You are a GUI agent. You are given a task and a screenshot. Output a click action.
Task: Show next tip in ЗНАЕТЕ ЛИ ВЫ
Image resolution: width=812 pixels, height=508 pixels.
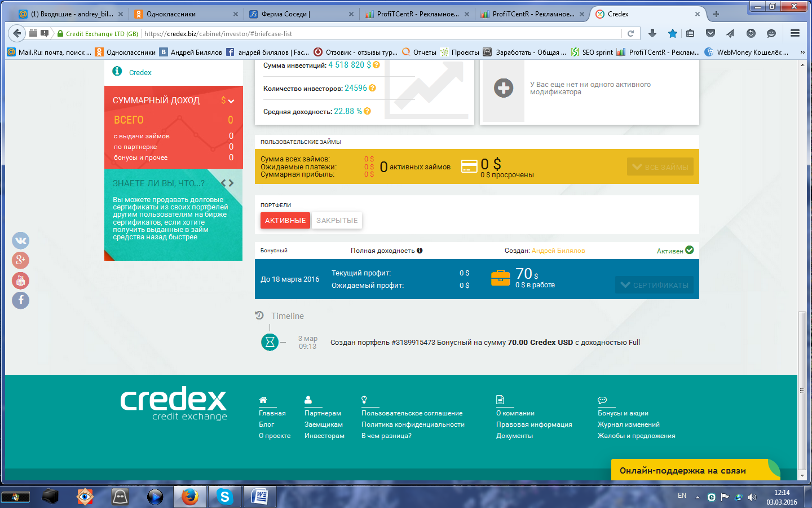point(231,183)
